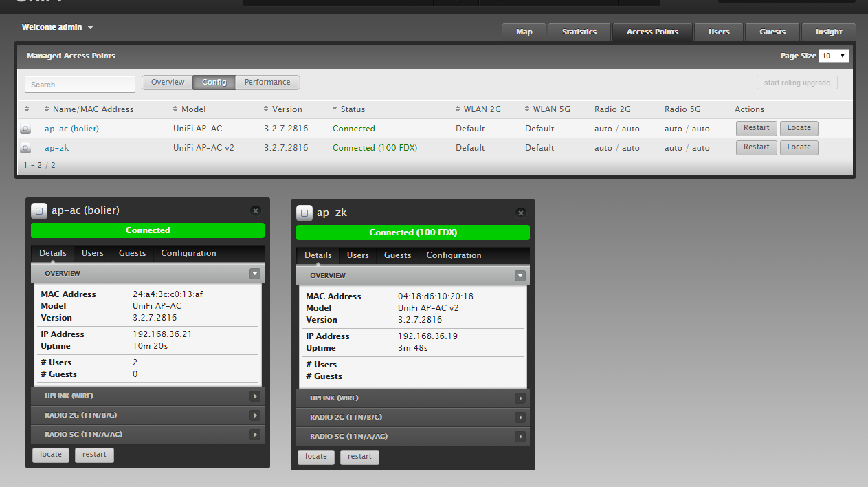The width and height of the screenshot is (868, 487).
Task: Click device icon in ap-zk panel header
Action: [x=304, y=213]
